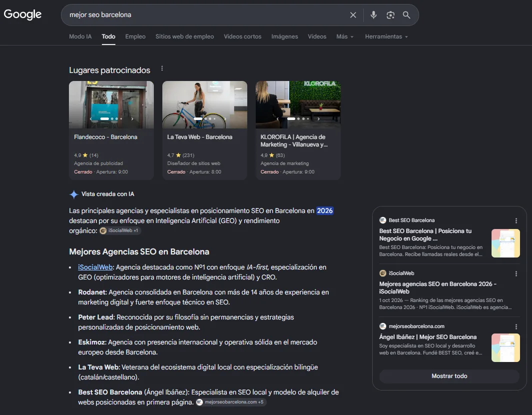Open the mejorseobarcelona.com +5 source chip
Screen dimensions: 532x415
click(231, 402)
